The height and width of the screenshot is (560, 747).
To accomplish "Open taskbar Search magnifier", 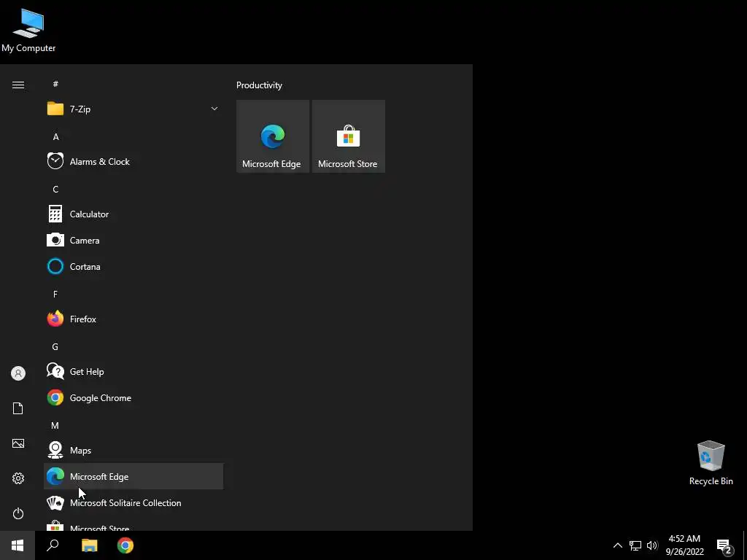I will tap(53, 545).
